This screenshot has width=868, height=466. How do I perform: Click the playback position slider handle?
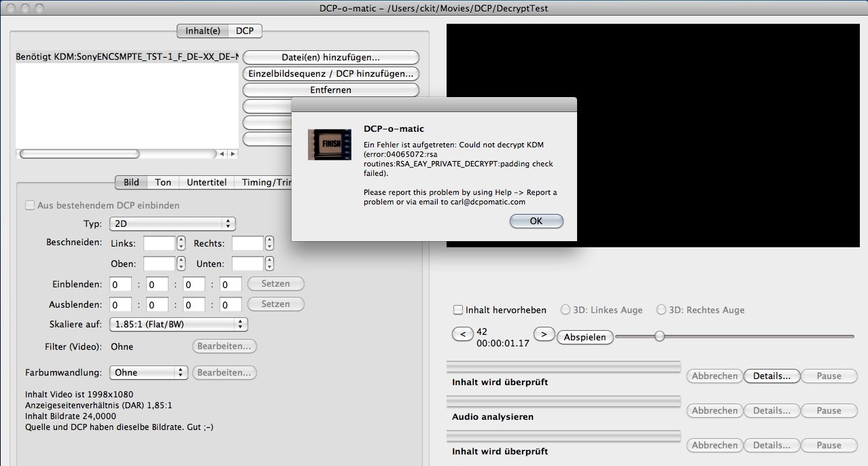click(659, 336)
